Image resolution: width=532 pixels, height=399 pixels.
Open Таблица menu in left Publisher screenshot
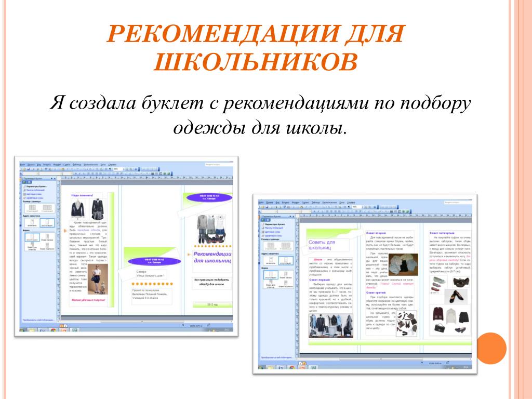tap(77, 165)
